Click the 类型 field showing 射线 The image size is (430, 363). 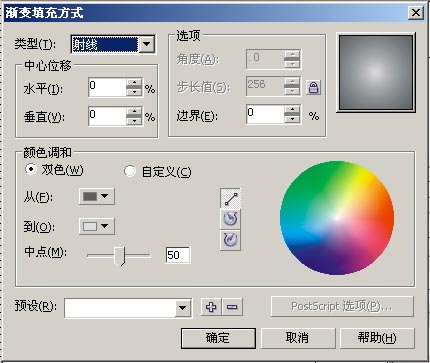click(105, 44)
